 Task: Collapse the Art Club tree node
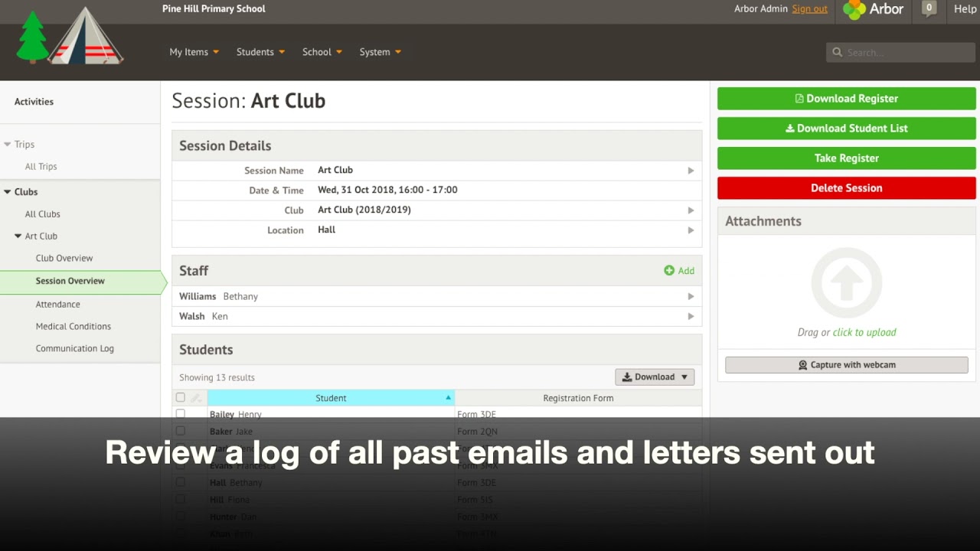click(x=18, y=236)
